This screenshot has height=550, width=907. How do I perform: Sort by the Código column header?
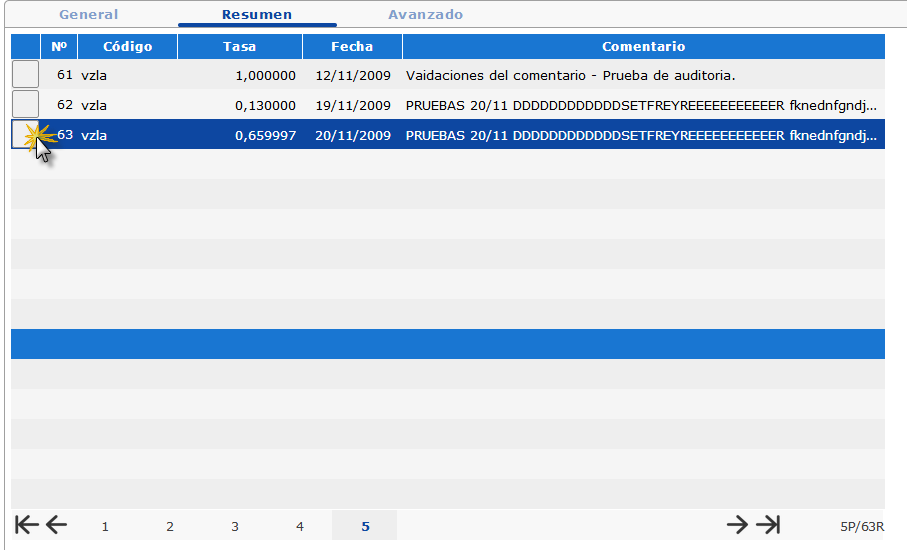(x=127, y=47)
